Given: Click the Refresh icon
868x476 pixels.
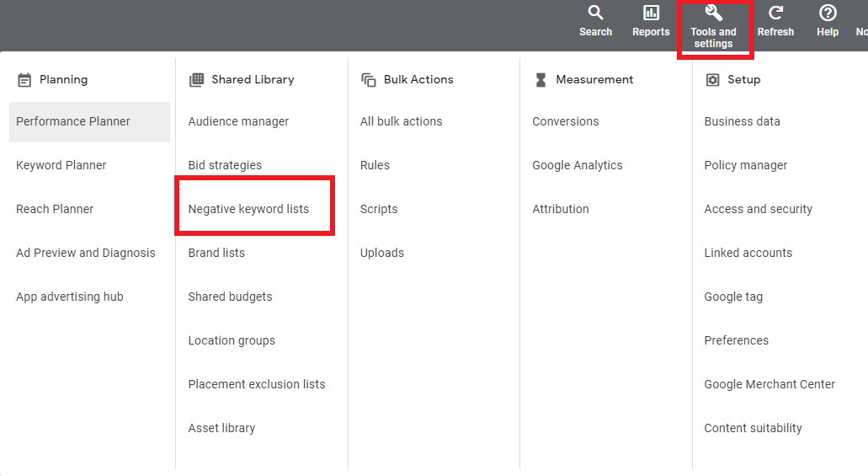Looking at the screenshot, I should click(775, 13).
